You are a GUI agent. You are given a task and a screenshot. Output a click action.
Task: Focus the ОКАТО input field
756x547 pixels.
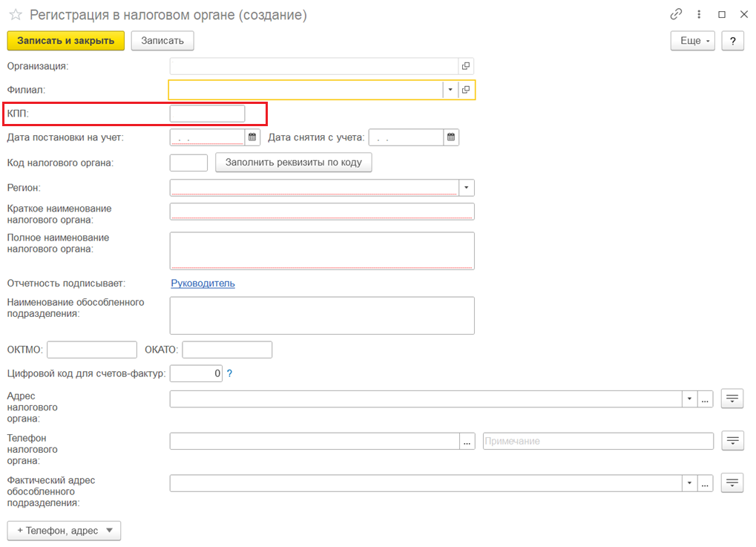coord(227,350)
